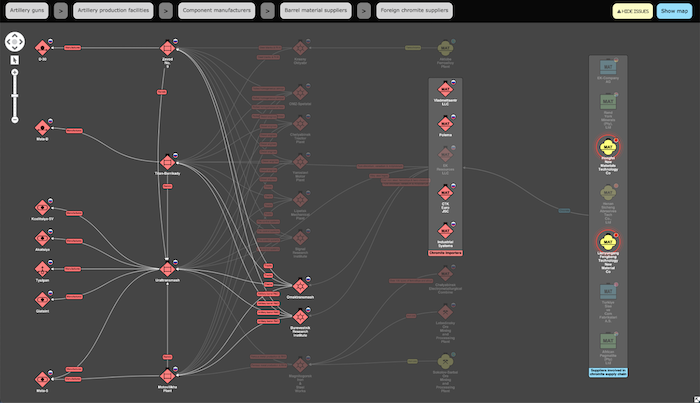700x403 pixels.
Task: Click the zoom in plus button
Action: (15, 72)
